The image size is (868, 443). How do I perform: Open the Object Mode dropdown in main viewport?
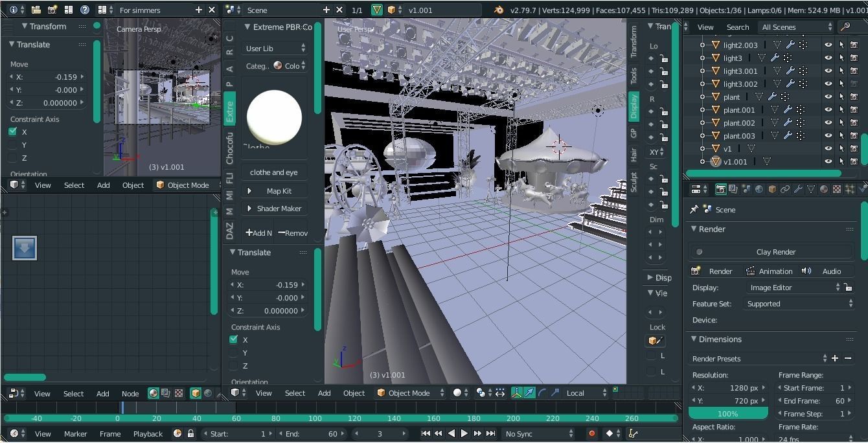pos(411,392)
